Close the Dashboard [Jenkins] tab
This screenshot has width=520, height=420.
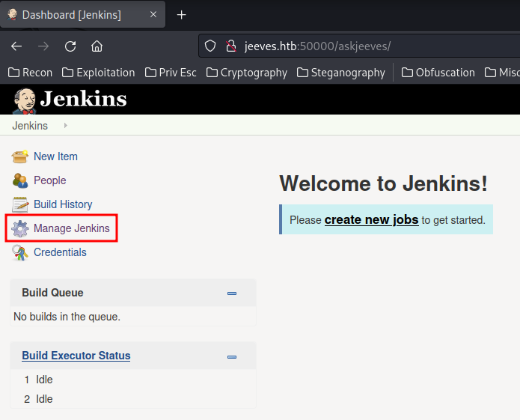pyautogui.click(x=153, y=14)
